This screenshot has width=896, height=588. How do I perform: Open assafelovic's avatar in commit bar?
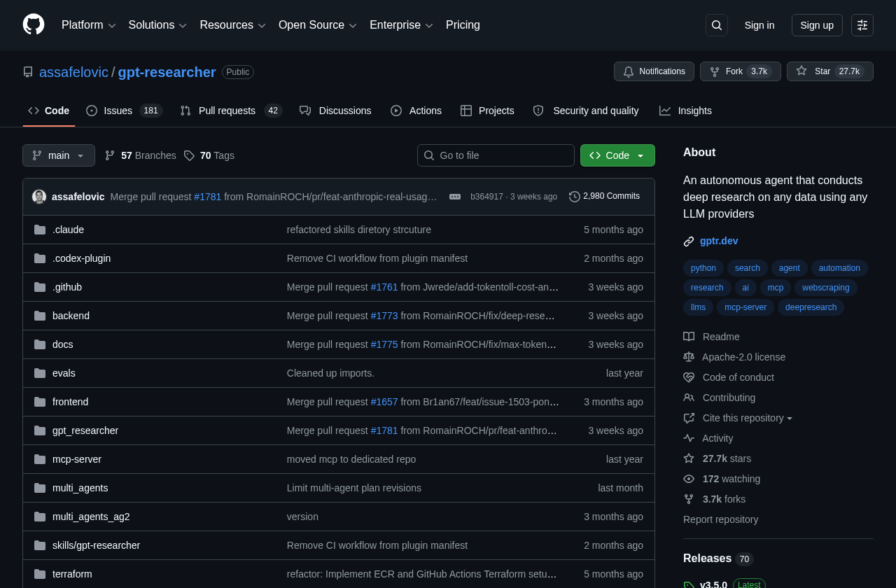(x=39, y=197)
